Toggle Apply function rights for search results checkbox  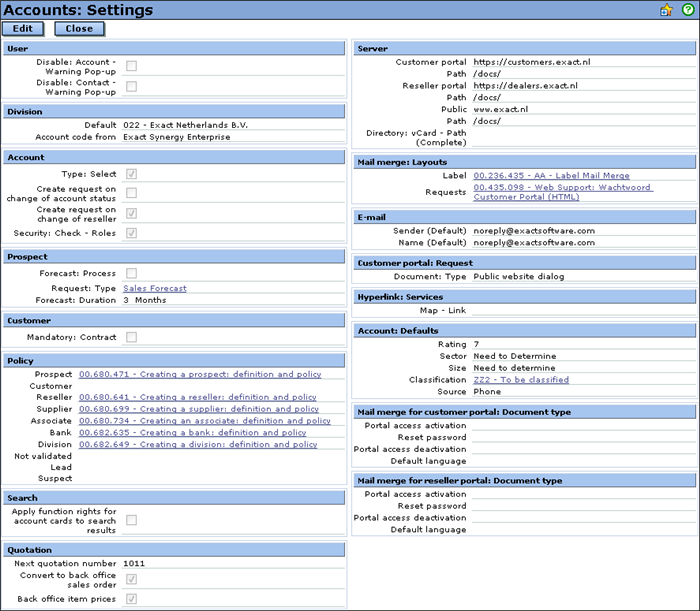pos(131,520)
